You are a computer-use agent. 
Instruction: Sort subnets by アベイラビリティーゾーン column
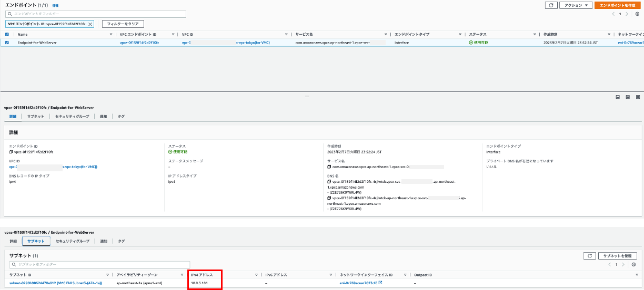(x=182, y=275)
